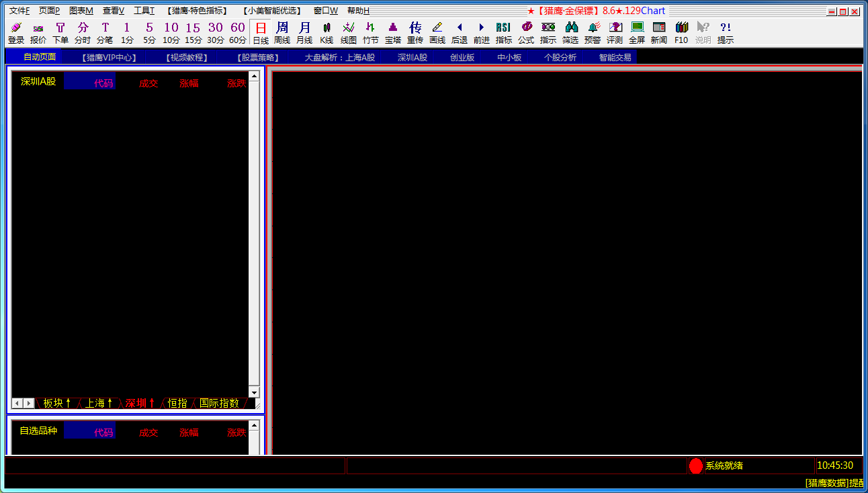Click the 提示 tips icon
Image resolution: width=868 pixels, height=493 pixels.
coord(726,33)
